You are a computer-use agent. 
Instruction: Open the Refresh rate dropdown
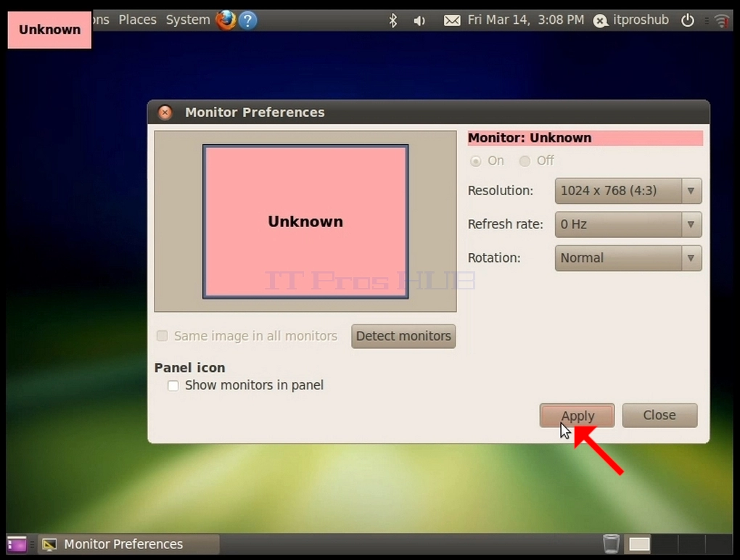point(628,225)
